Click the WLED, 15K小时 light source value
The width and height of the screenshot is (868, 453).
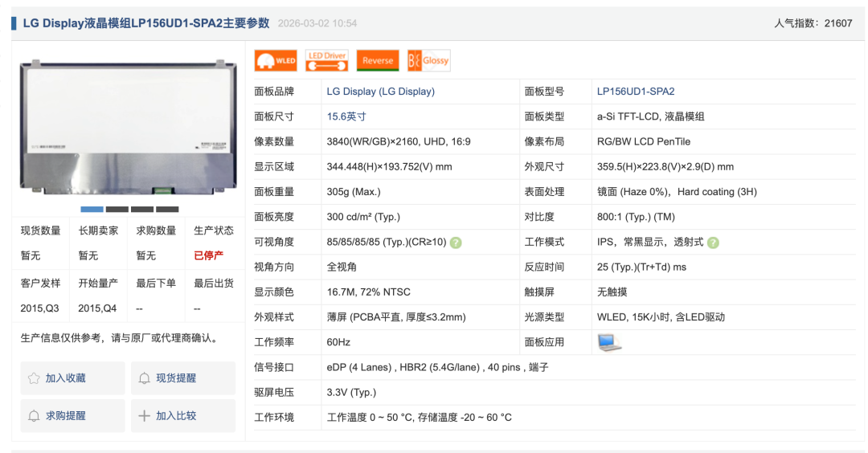[661, 317]
